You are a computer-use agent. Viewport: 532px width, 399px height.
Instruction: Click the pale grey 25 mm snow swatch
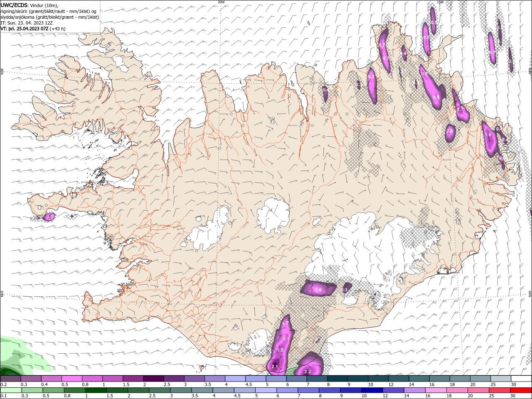[501, 379]
